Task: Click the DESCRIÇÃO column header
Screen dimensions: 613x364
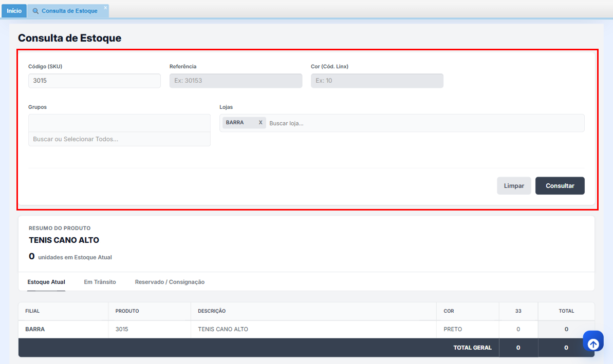Action: (x=212, y=311)
